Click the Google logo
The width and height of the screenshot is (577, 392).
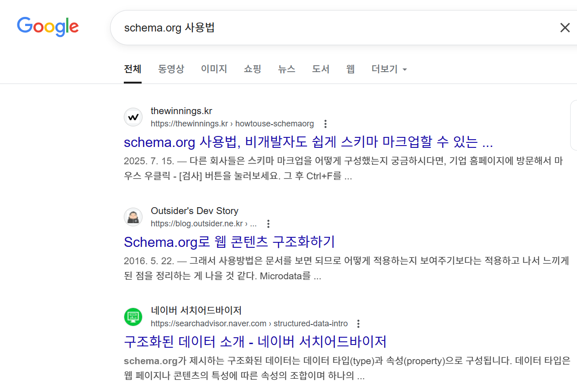click(x=48, y=27)
